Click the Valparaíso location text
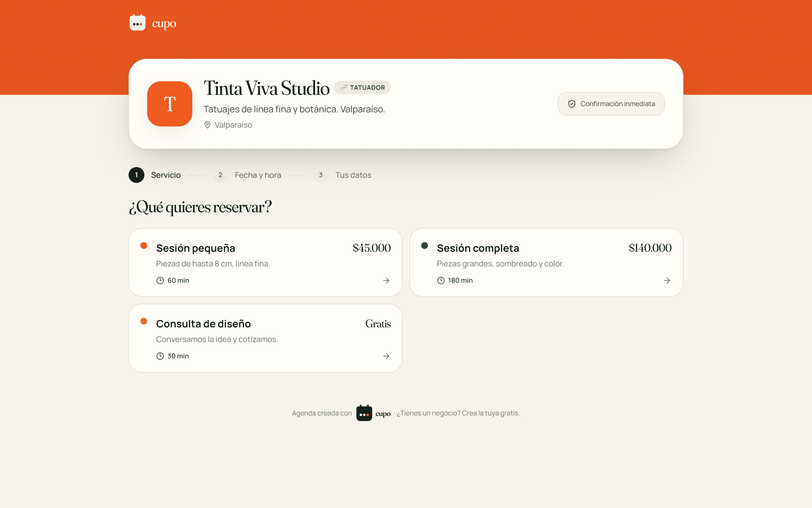Image resolution: width=812 pixels, height=508 pixels. coord(233,125)
